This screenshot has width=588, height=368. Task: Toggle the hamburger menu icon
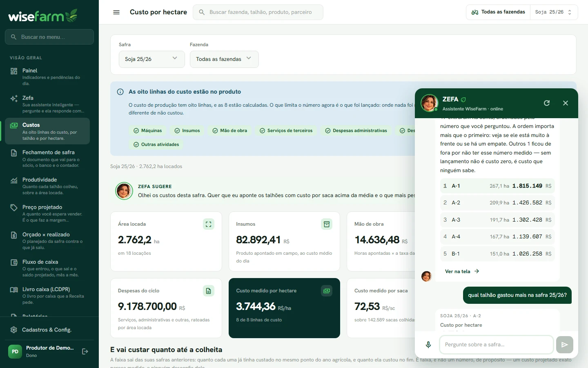coord(116,12)
